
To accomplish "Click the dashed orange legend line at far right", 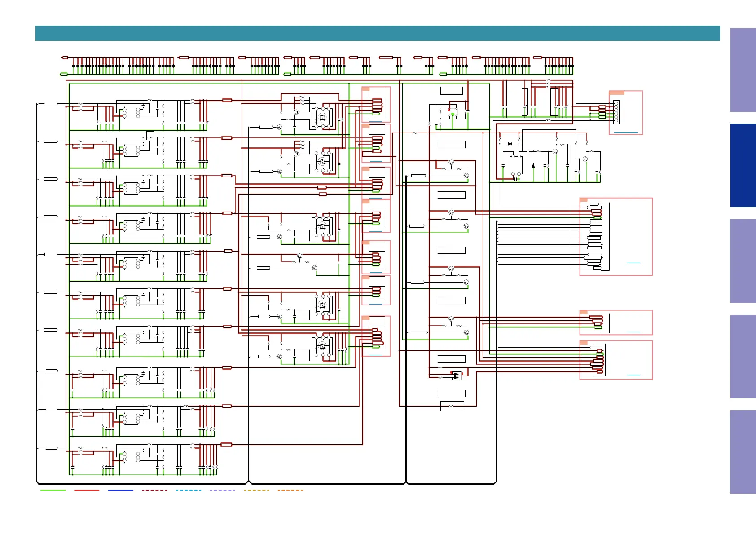I will pyautogui.click(x=290, y=490).
